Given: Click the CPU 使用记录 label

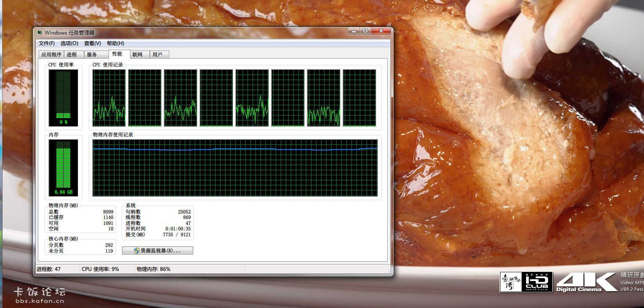Looking at the screenshot, I should pos(108,65).
